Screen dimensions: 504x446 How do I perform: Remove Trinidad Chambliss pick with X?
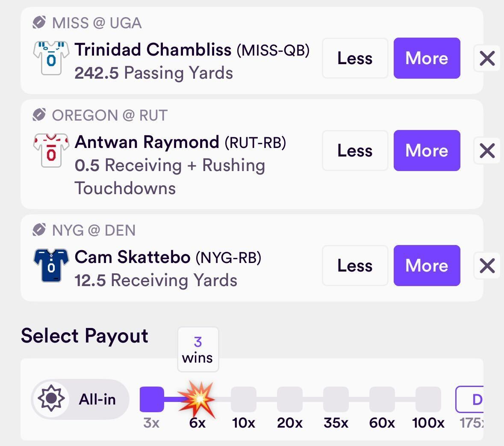[487, 58]
